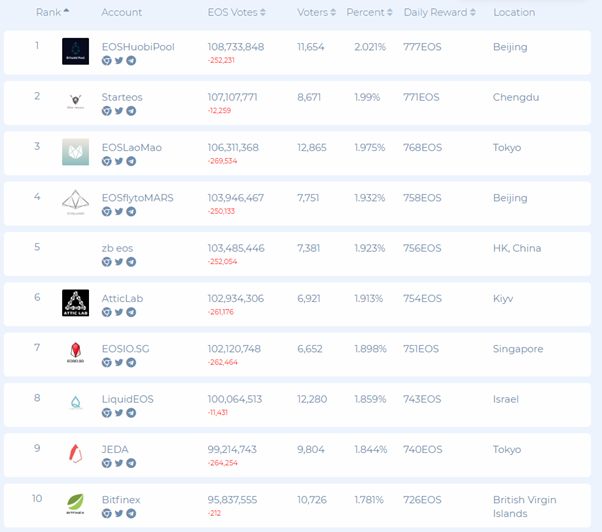
Task: Open EOSLaoMao website icon
Action: pyautogui.click(x=107, y=161)
